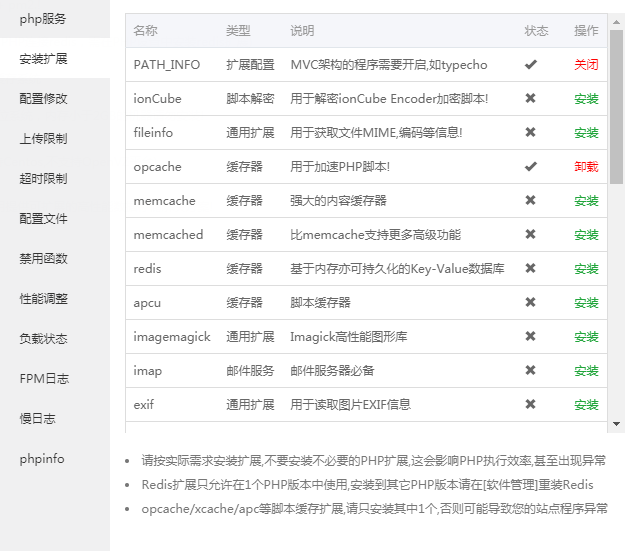Image resolution: width=637 pixels, height=551 pixels.
Task: Click the exif X status icon
Action: click(x=530, y=404)
